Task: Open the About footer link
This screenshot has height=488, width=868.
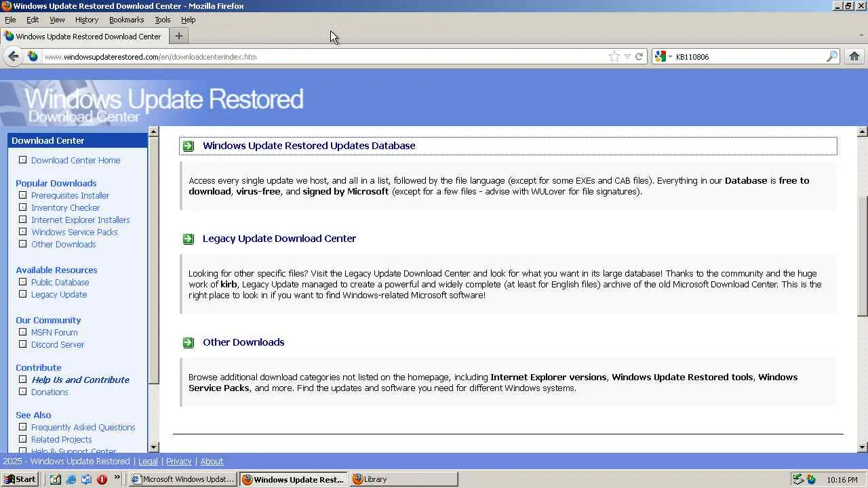Action: point(212,462)
